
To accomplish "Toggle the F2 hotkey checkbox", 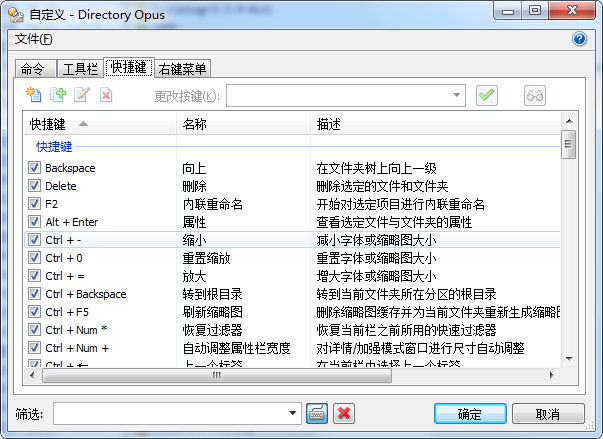I will click(34, 203).
